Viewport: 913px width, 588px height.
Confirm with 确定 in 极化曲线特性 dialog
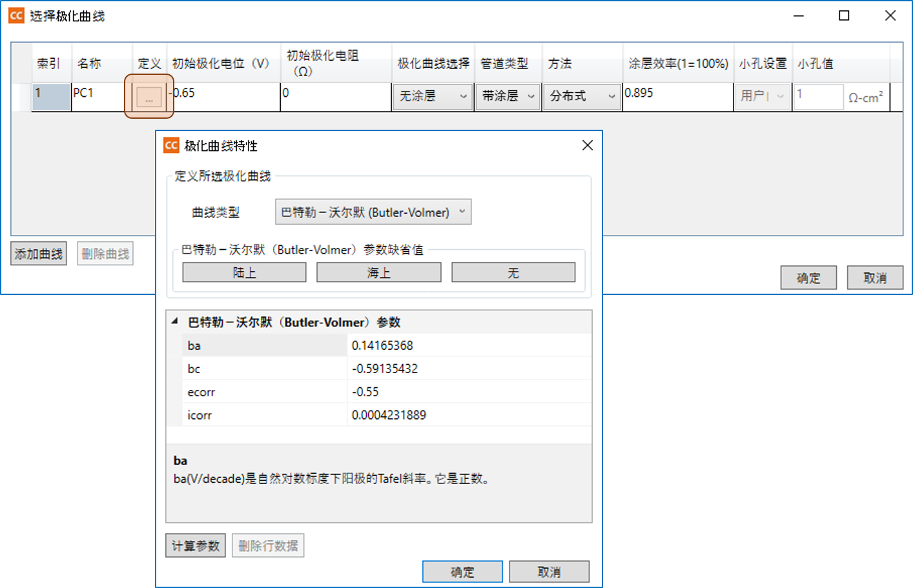click(462, 572)
